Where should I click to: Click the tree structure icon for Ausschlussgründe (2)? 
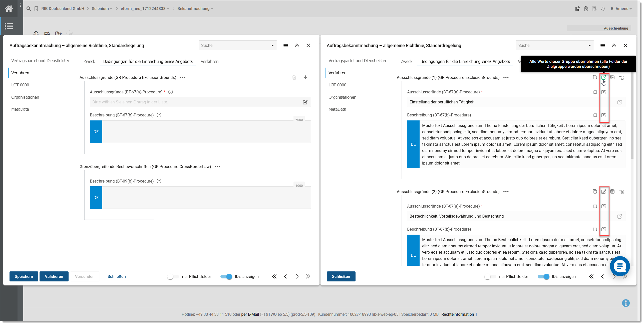pos(621,192)
